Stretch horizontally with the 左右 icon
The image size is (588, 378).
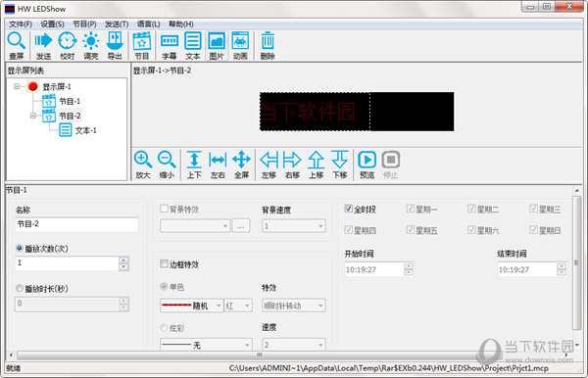click(218, 165)
